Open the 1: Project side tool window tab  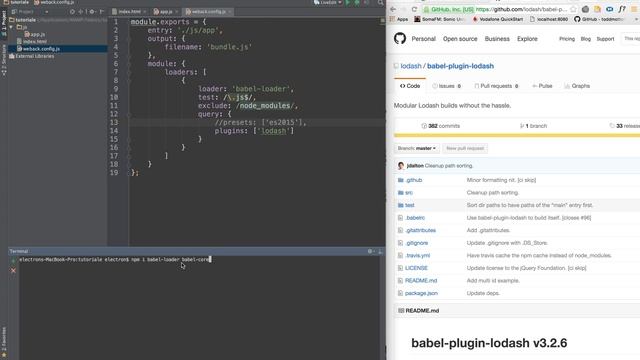pos(4,23)
